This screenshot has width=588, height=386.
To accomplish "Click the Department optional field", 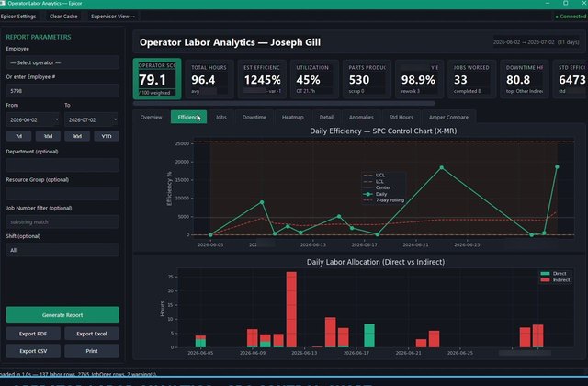I will [x=62, y=165].
